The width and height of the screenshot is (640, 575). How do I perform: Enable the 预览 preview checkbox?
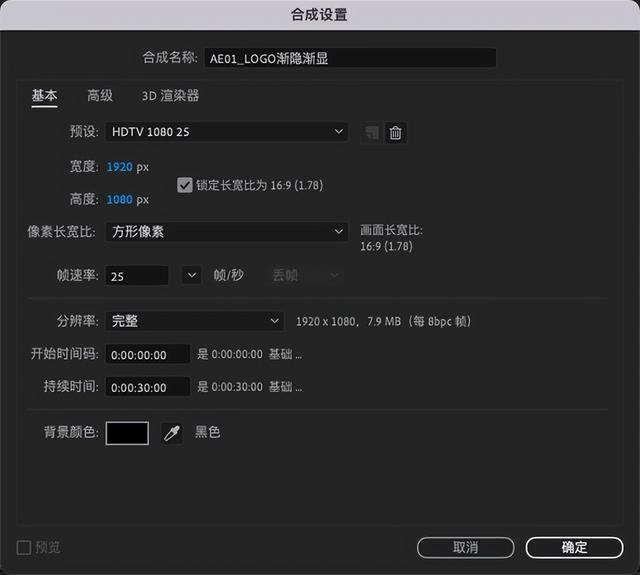point(24,547)
